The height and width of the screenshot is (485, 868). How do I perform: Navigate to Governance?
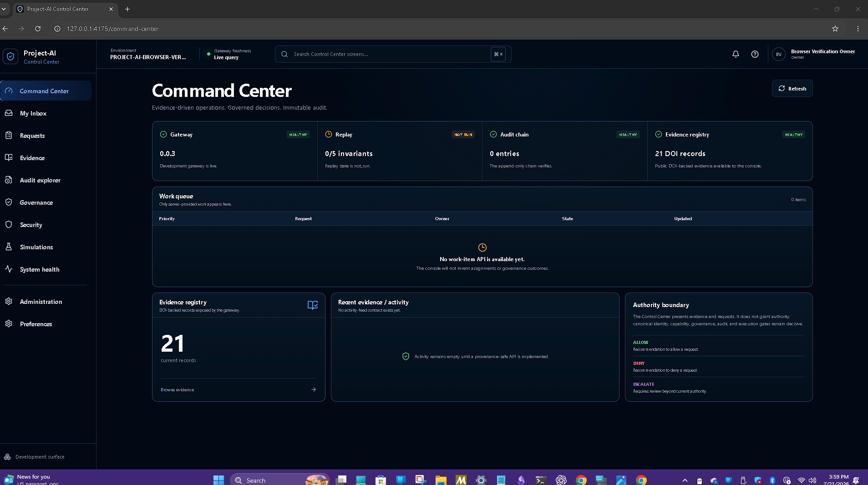coord(46,202)
